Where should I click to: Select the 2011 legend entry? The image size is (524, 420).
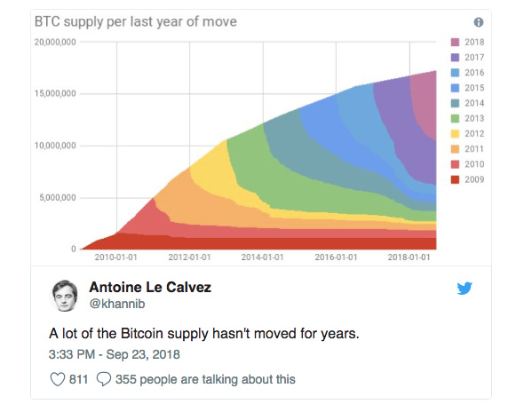click(x=467, y=149)
